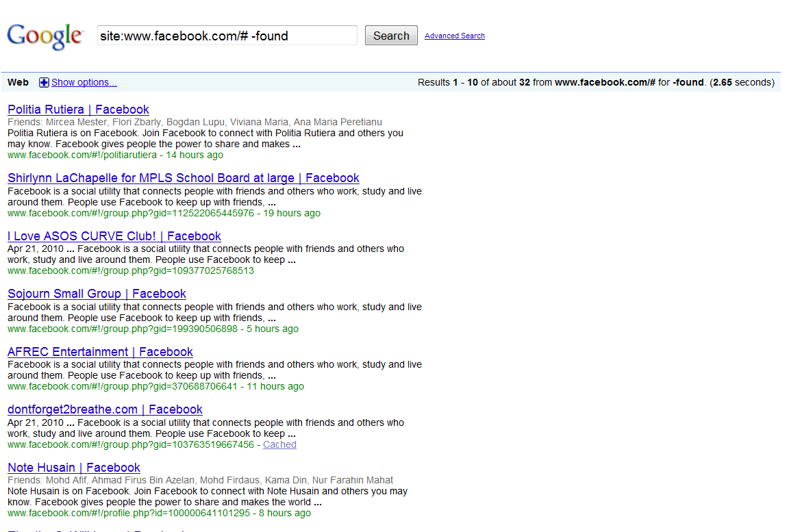Open Shirlynn LaChapelle MPLS School Board result

[184, 178]
